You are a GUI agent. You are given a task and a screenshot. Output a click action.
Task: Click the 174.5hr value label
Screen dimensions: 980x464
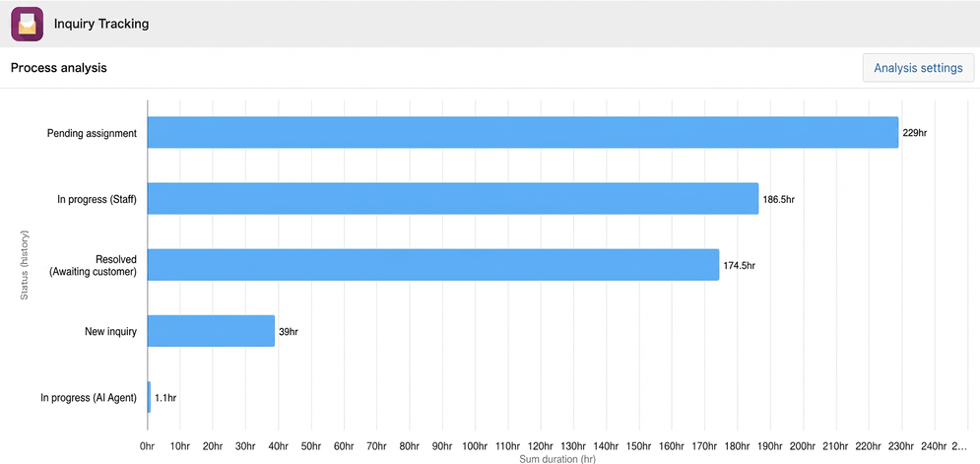[x=740, y=265]
